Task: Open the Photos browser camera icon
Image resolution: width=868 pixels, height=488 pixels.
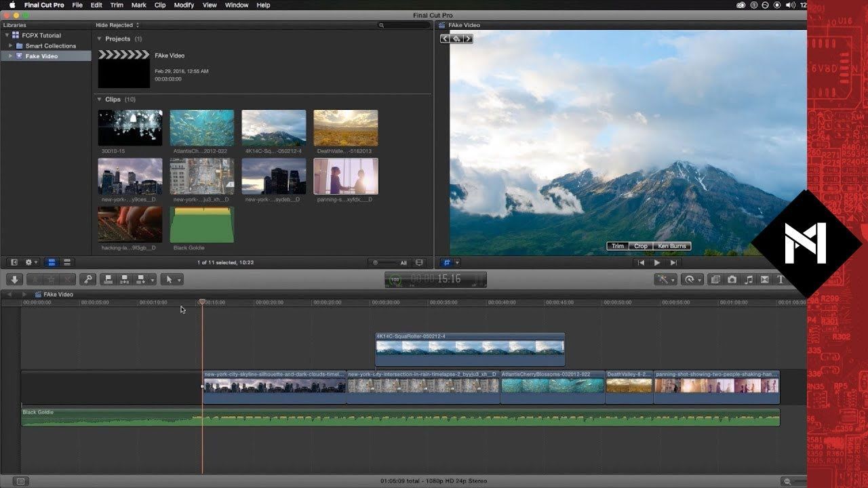Action: tap(732, 279)
